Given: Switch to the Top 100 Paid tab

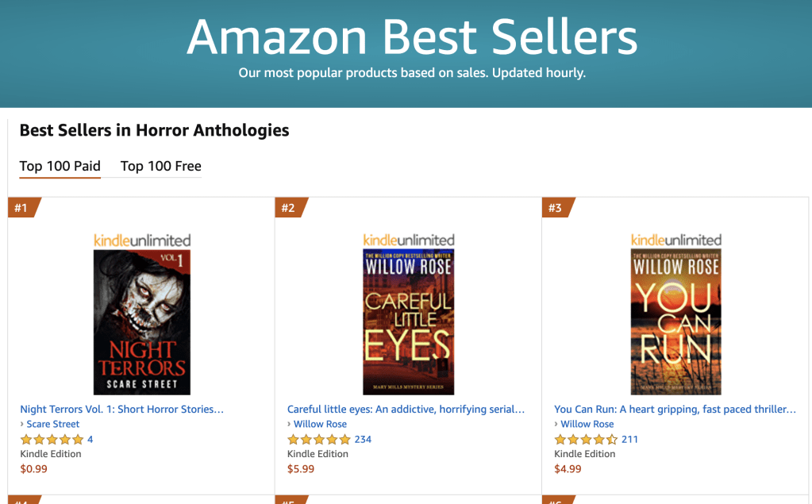Looking at the screenshot, I should (x=60, y=166).
